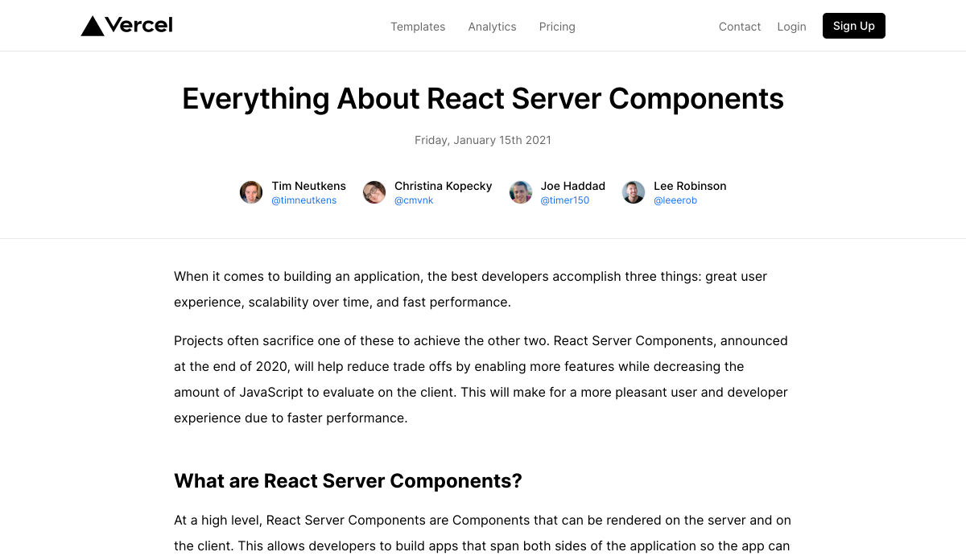The image size is (966, 560).
Task: Click Tim Neutkens' avatar photo
Action: pyautogui.click(x=251, y=192)
